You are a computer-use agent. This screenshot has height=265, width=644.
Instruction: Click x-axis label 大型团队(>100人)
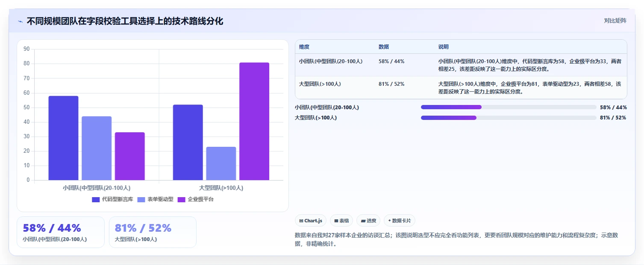coord(221,187)
